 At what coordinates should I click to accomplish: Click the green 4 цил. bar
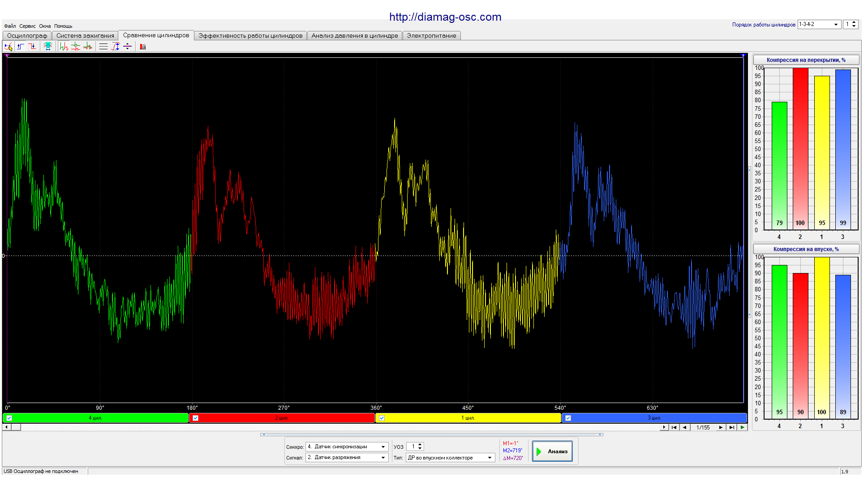pyautogui.click(x=95, y=418)
